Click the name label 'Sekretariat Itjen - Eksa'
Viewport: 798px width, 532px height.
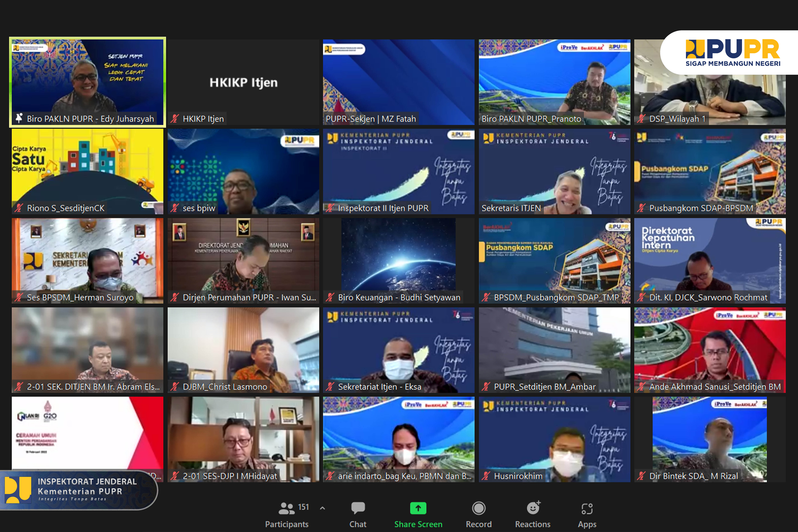pyautogui.click(x=380, y=387)
